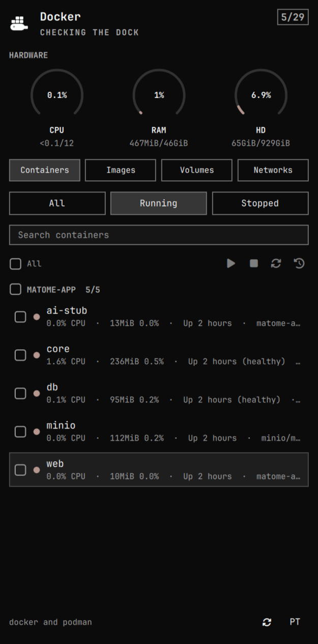Click the '<0.1/12' CPU value

click(x=57, y=144)
